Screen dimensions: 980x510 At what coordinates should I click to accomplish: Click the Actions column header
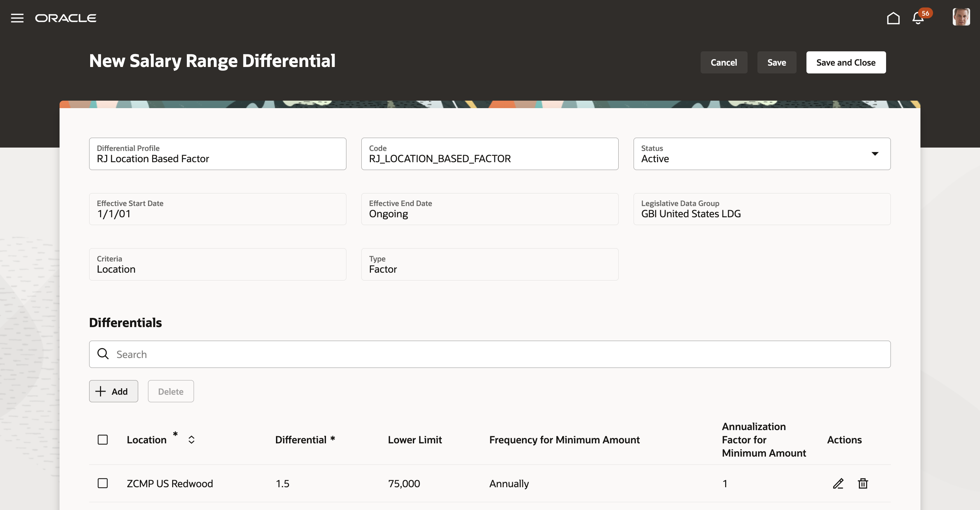(844, 440)
